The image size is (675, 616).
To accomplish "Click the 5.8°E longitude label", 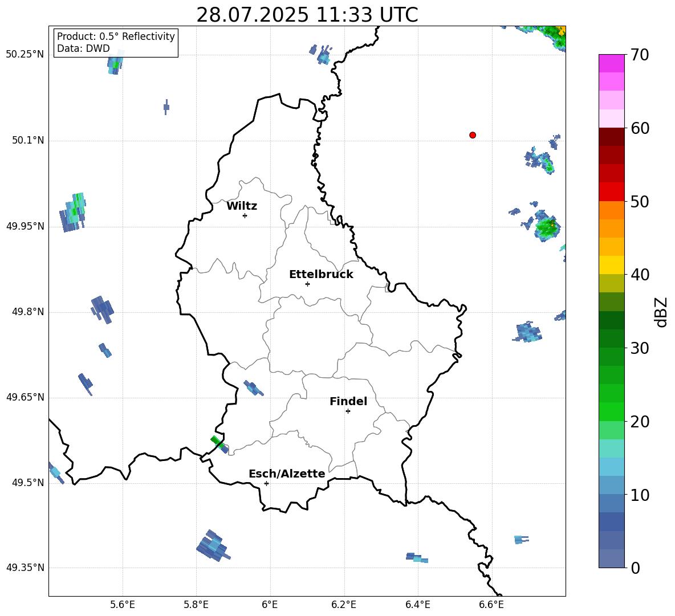I will [x=196, y=605].
